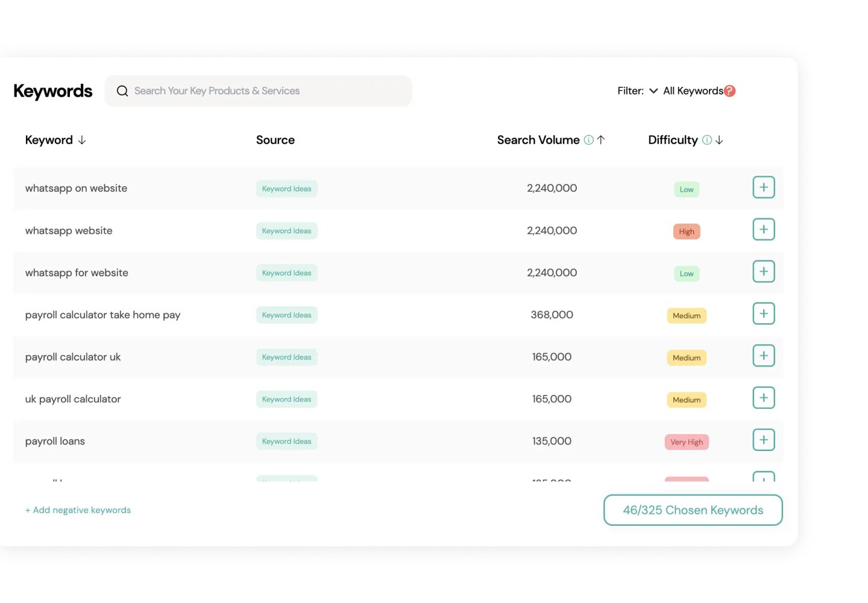This screenshot has width=868, height=603.
Task: Sort by Difficulty down arrow
Action: [x=719, y=140]
